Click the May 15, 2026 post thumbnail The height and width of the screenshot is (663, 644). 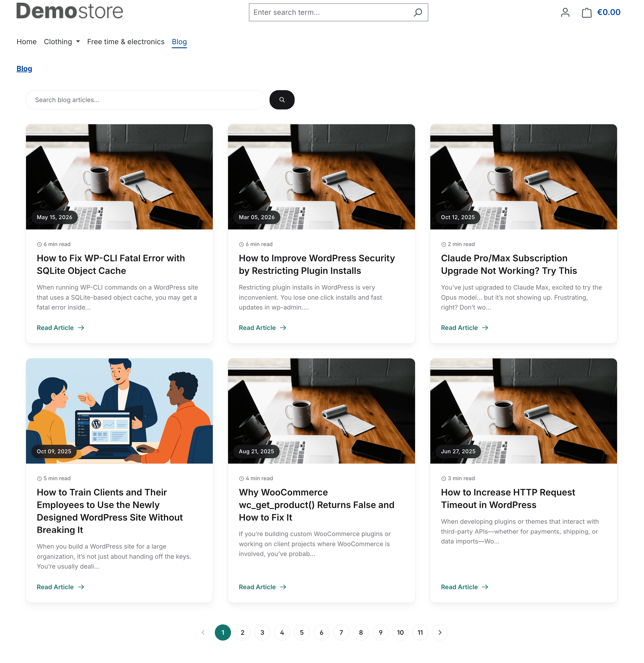tap(119, 177)
